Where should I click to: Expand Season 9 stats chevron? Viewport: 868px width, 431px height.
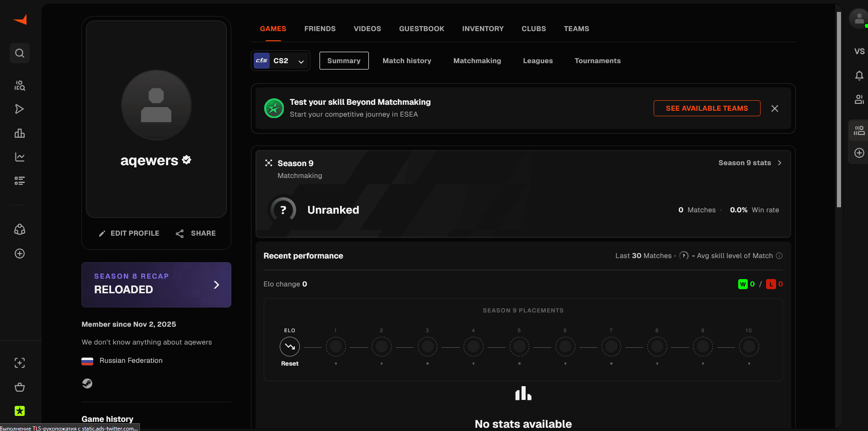coord(780,163)
